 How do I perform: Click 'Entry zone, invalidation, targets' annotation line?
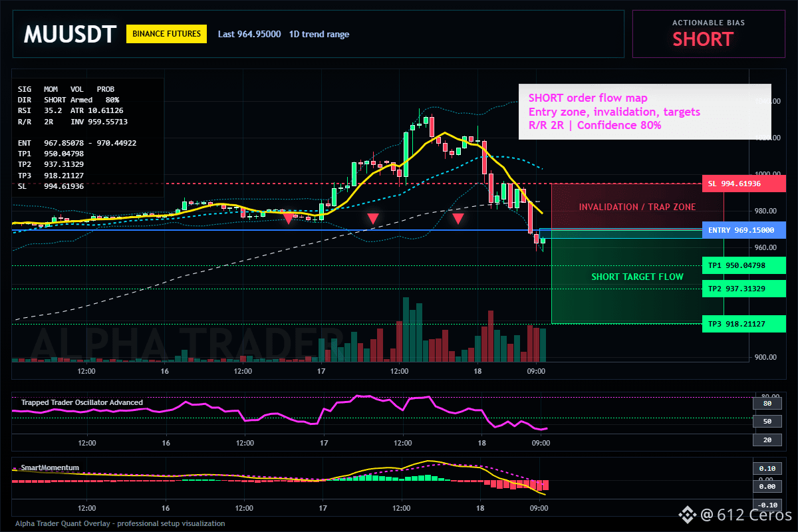pos(614,112)
